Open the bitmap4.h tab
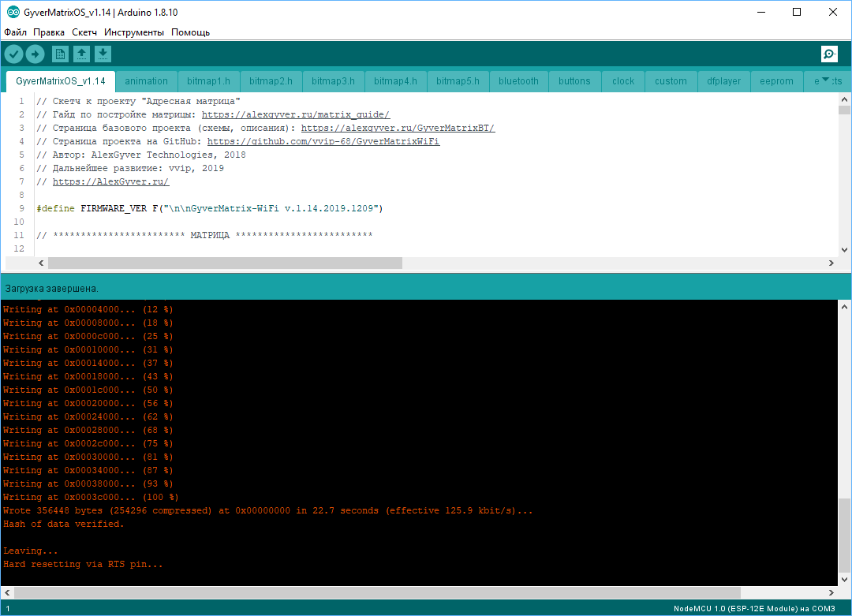The height and width of the screenshot is (616, 852). coord(395,81)
